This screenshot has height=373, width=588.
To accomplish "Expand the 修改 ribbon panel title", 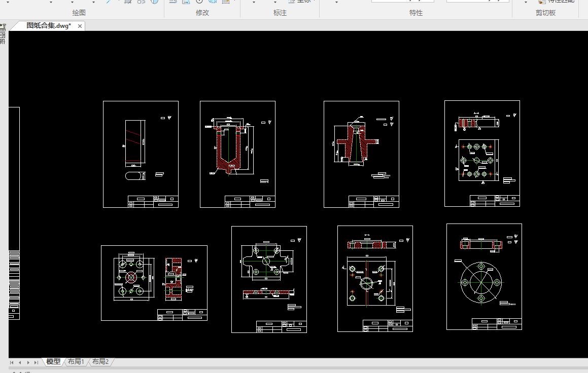I will pos(202,13).
